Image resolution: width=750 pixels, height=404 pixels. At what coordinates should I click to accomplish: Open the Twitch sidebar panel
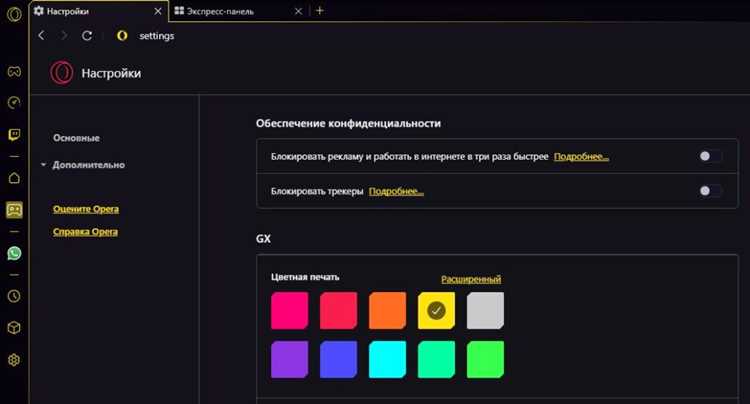point(14,135)
